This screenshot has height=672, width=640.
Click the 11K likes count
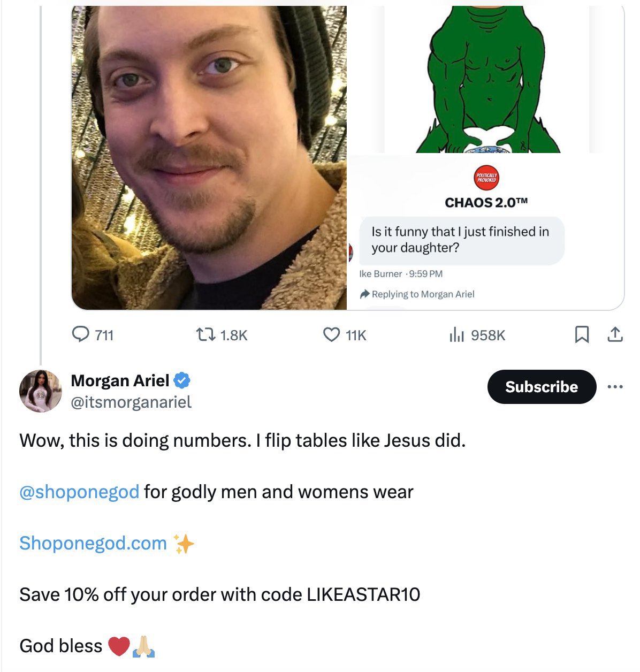pos(356,335)
